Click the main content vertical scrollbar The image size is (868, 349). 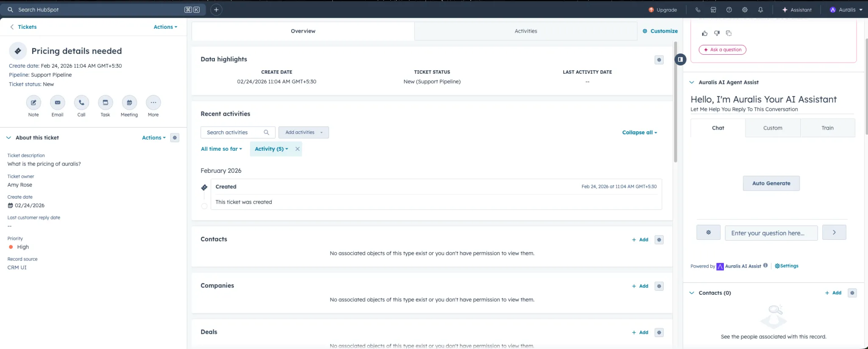pos(676,102)
